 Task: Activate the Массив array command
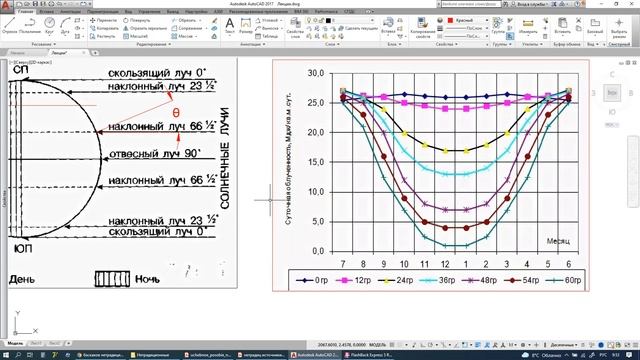point(183,36)
